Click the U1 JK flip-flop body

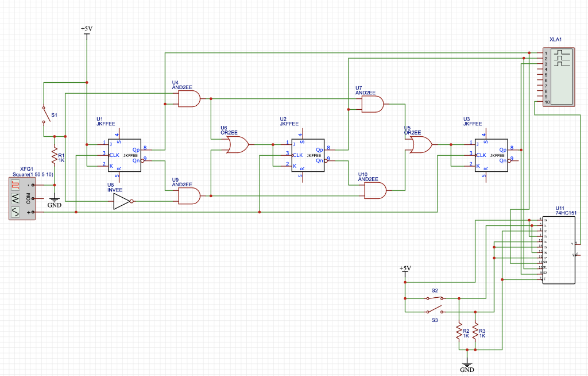coord(125,155)
